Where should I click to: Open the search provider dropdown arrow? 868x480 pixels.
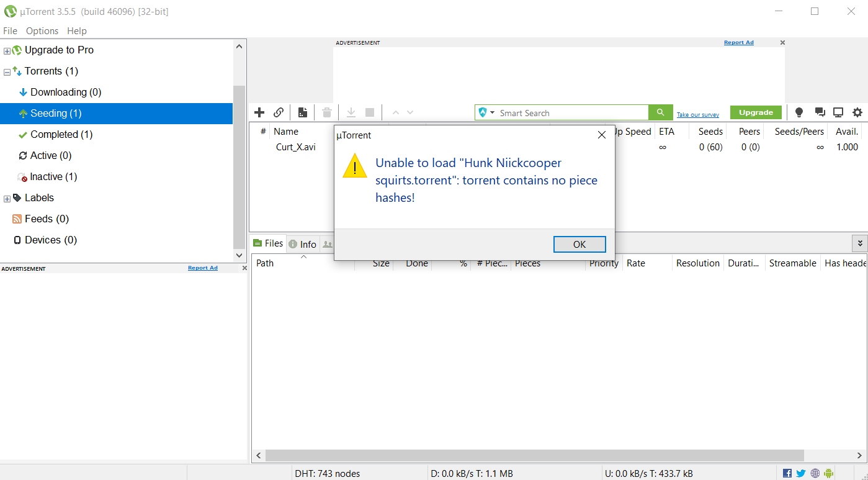tap(493, 113)
